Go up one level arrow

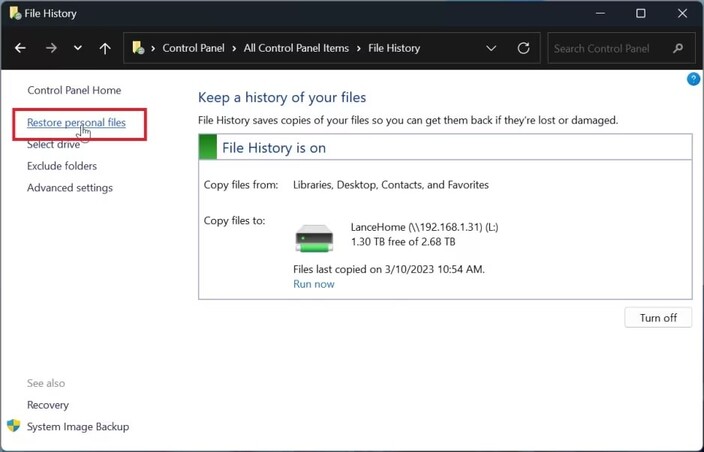point(105,48)
